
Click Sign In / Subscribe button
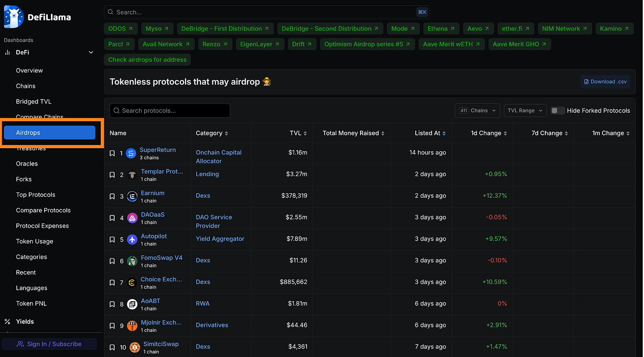point(49,344)
